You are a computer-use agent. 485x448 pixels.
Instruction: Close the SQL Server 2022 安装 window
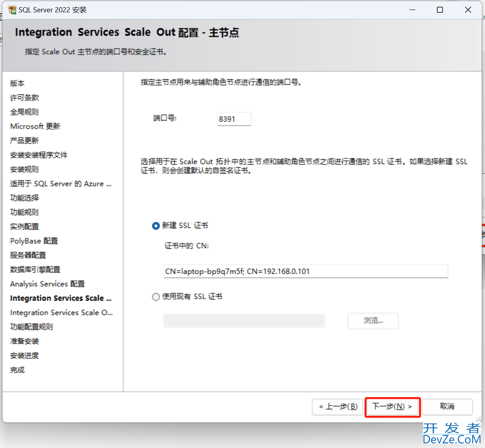pyautogui.click(x=468, y=10)
